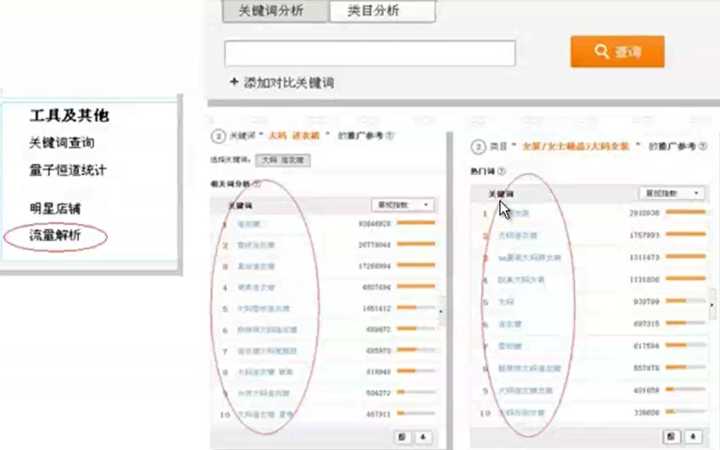Switch to the 关键词分析 tab

pyautogui.click(x=276, y=11)
